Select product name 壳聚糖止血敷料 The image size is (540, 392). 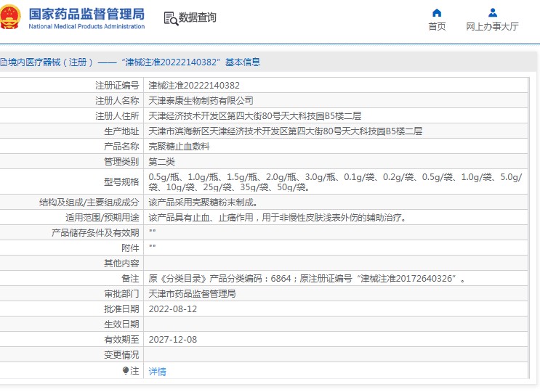pos(179,147)
